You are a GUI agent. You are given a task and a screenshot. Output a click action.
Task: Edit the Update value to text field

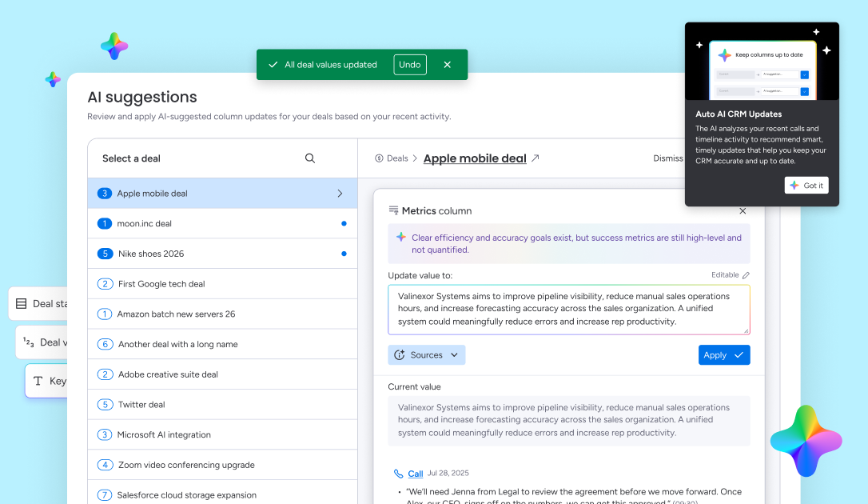(x=569, y=310)
